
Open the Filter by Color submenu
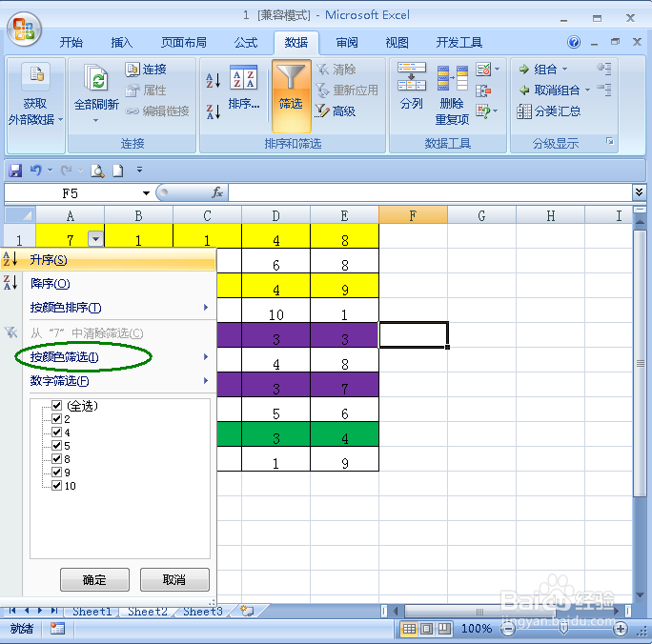(x=109, y=357)
